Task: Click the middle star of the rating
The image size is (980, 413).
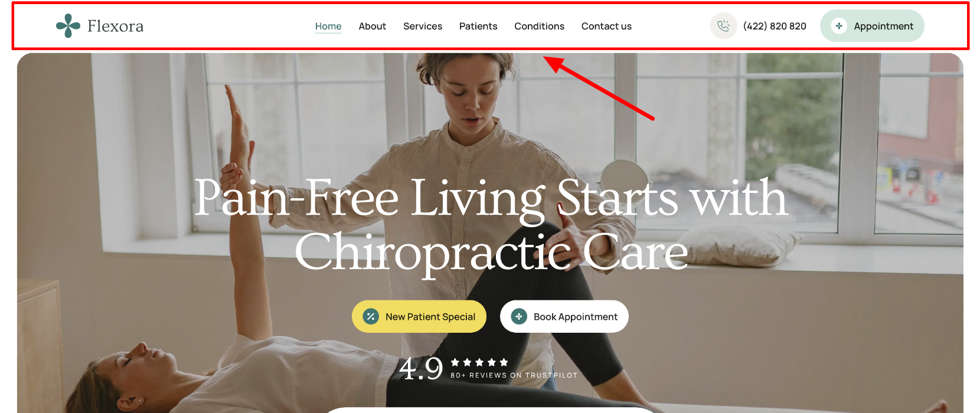Action: (479, 362)
